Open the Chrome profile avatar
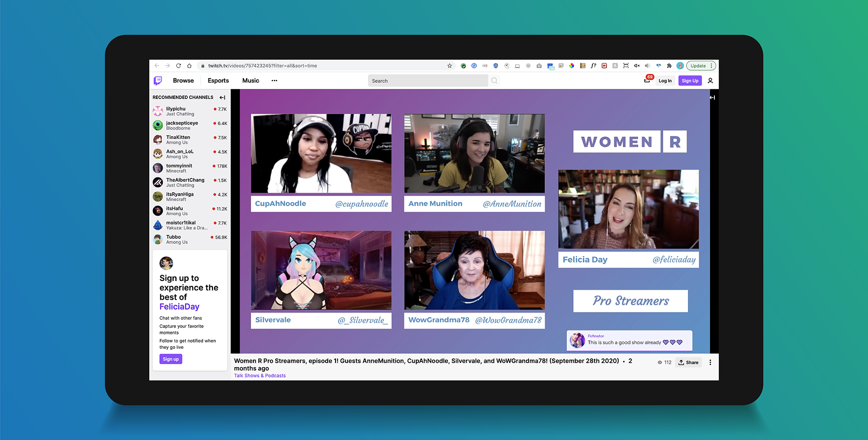Screen dimensions: 868x440 (680, 66)
